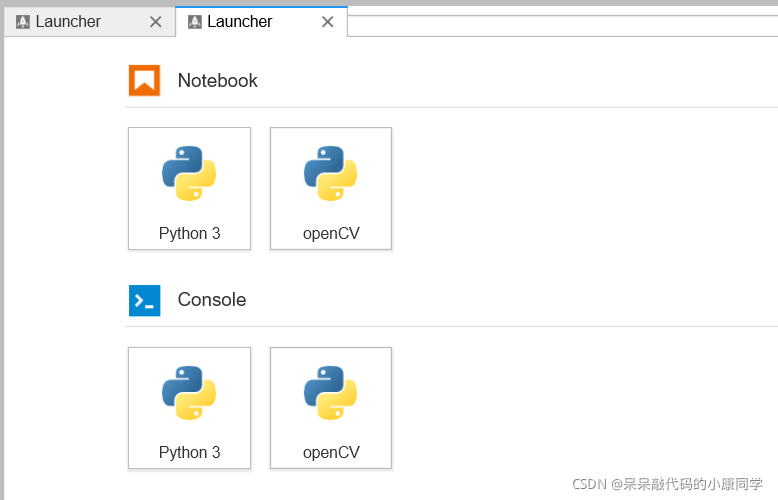Click the orange Notebook section icon
Viewport: 778px width, 500px height.
[x=144, y=80]
